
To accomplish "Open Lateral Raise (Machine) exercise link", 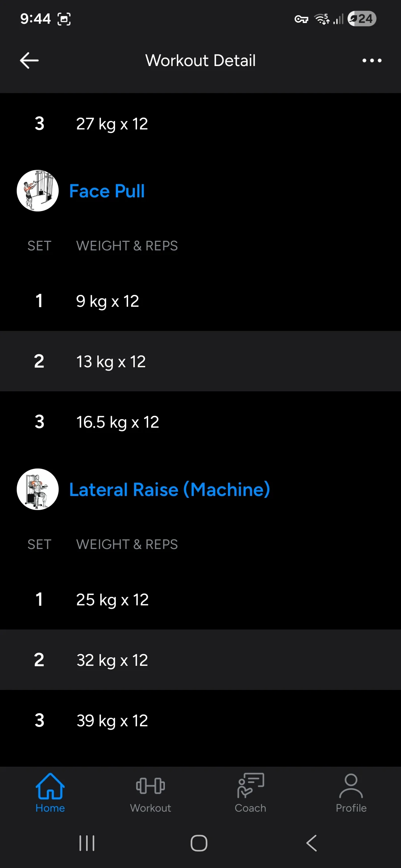I will (170, 490).
